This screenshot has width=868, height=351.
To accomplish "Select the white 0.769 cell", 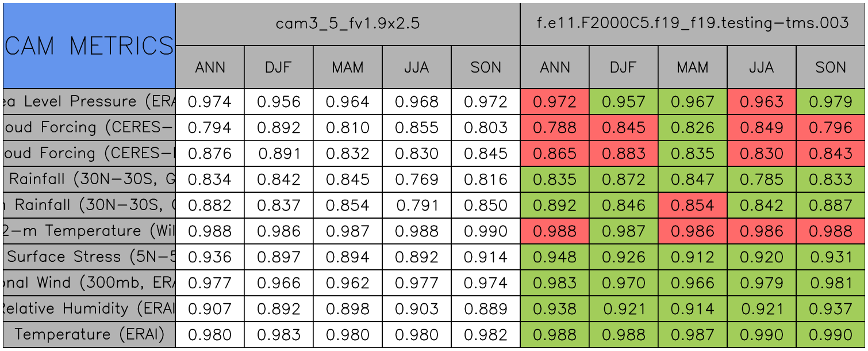I will 417,180.
